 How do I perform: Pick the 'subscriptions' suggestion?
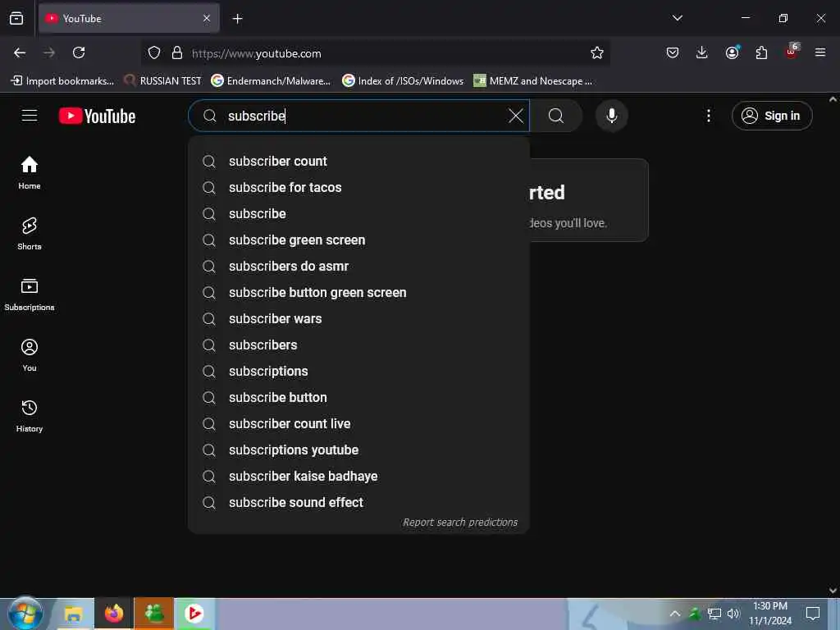[x=358, y=372]
